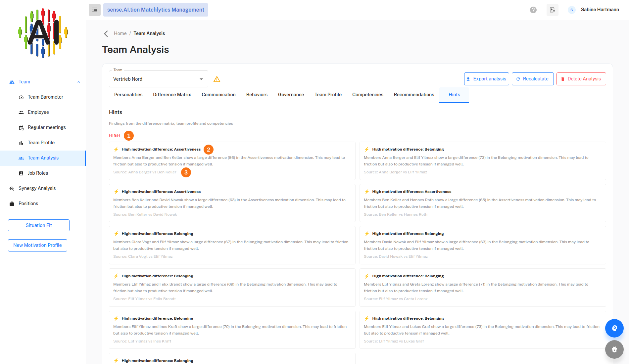Click 'Source: Clara Vogt vs Elif Yilmaz' text

point(143,256)
